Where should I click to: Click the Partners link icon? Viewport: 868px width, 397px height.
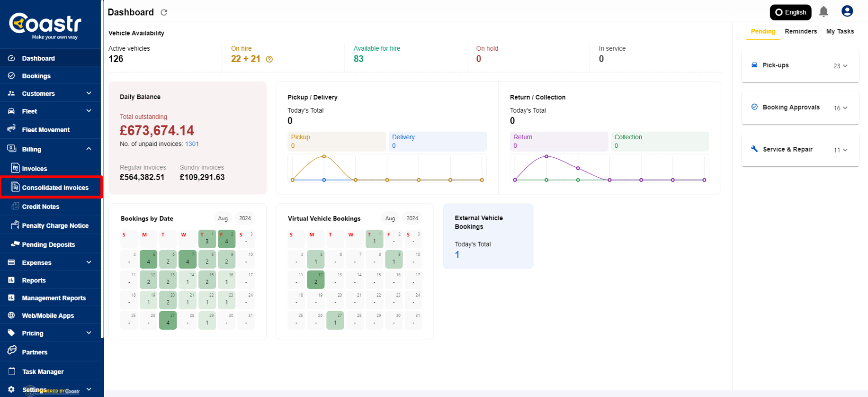(x=12, y=351)
